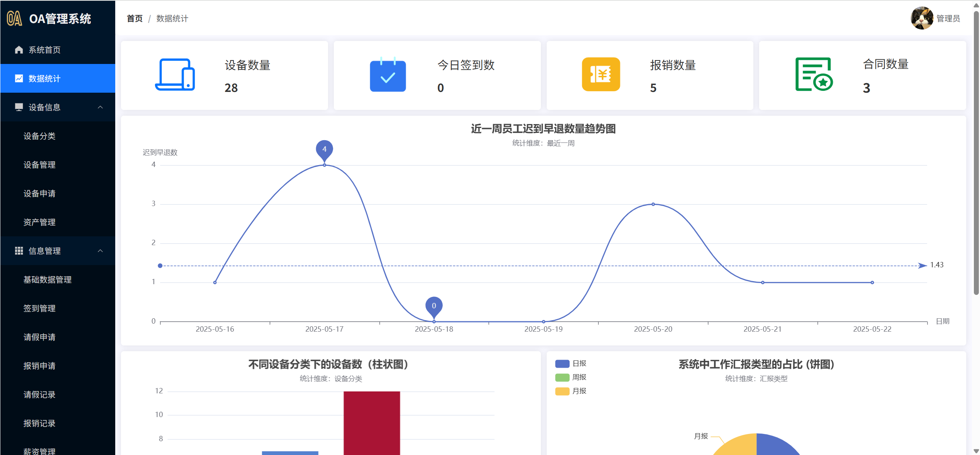This screenshot has width=980, height=455.
Task: Go to 签到管理 in sidebar
Action: [x=39, y=308]
